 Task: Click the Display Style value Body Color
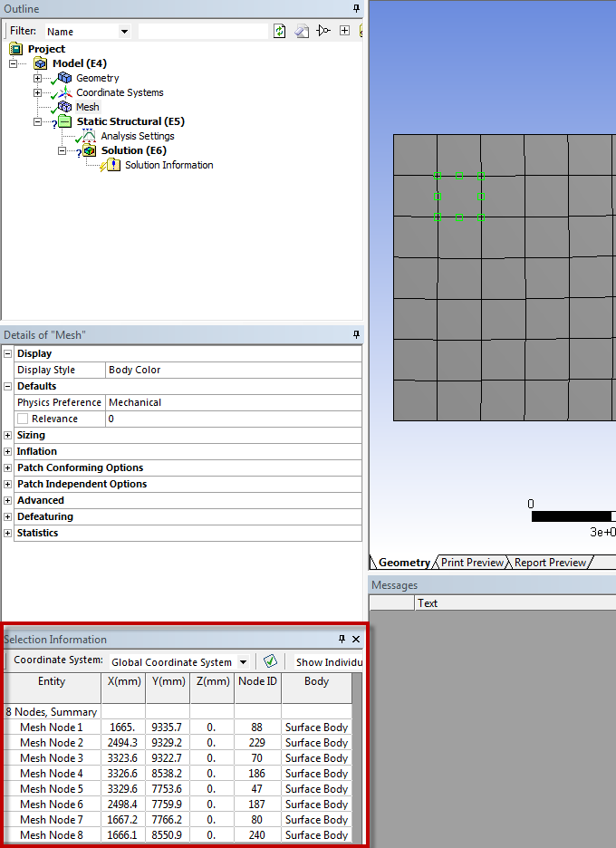pos(233,370)
